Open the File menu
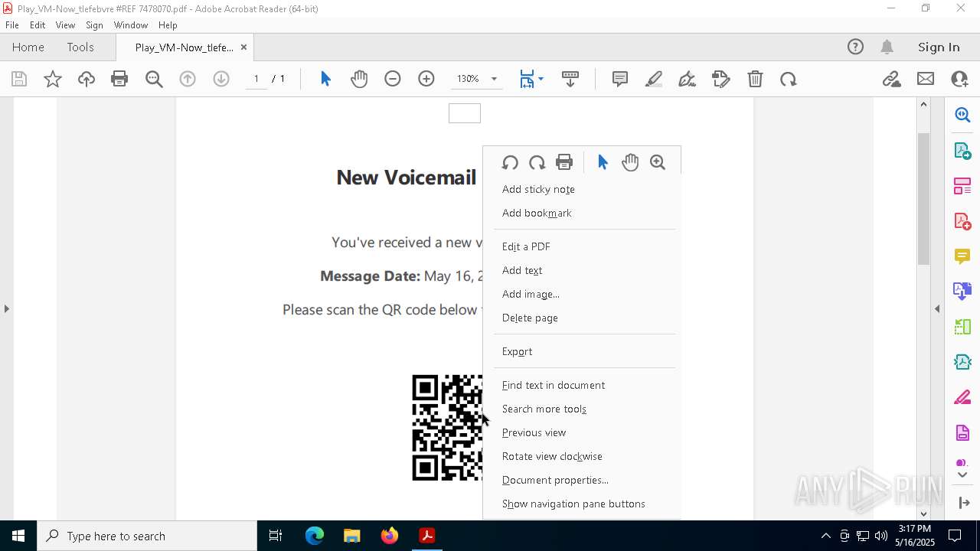 pyautogui.click(x=12, y=25)
